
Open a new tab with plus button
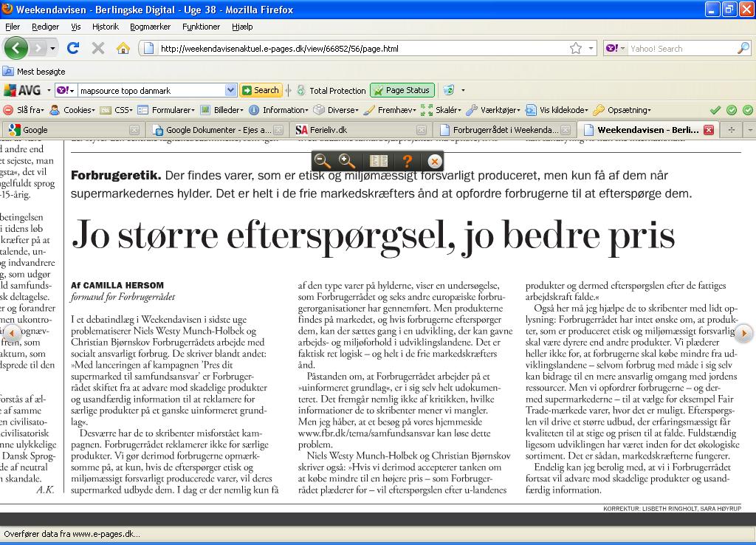pyautogui.click(x=732, y=130)
